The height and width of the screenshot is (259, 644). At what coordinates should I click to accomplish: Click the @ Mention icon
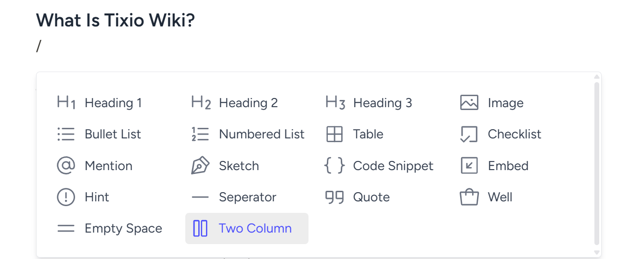coord(66,166)
